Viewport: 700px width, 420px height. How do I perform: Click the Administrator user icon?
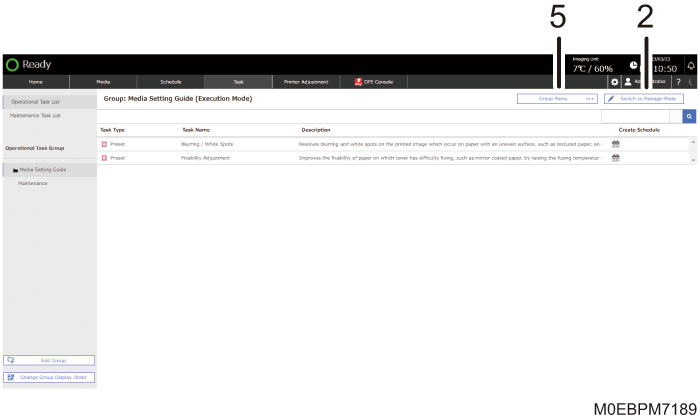click(x=628, y=81)
